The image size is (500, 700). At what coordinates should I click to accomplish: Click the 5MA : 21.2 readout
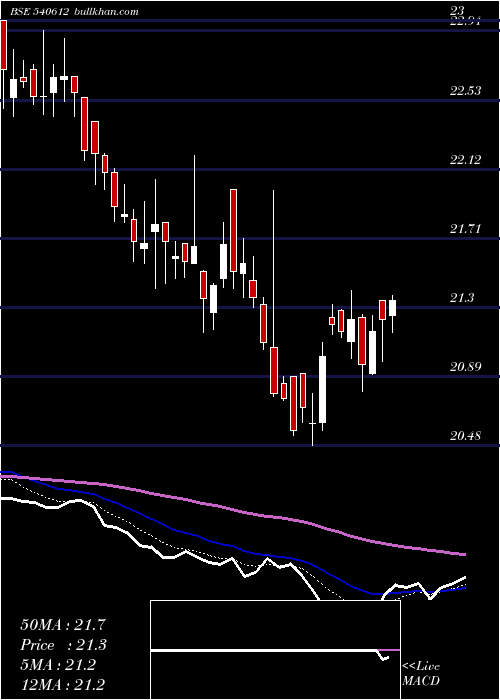58,665
